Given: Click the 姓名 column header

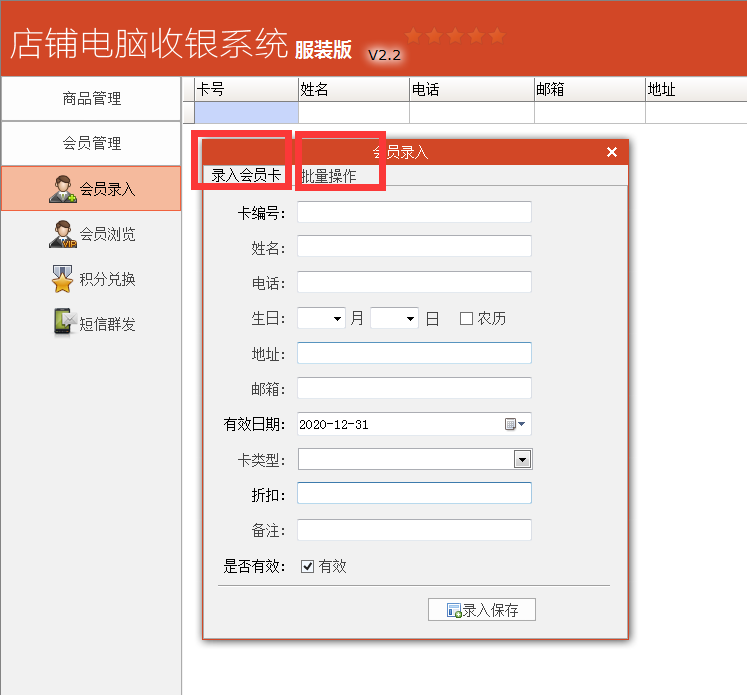Looking at the screenshot, I should [x=353, y=89].
